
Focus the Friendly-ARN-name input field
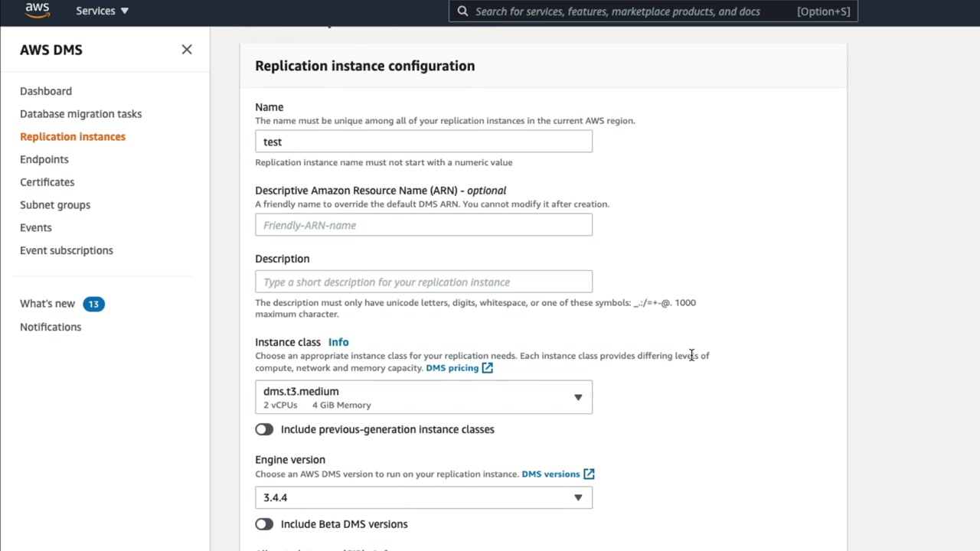click(x=423, y=225)
